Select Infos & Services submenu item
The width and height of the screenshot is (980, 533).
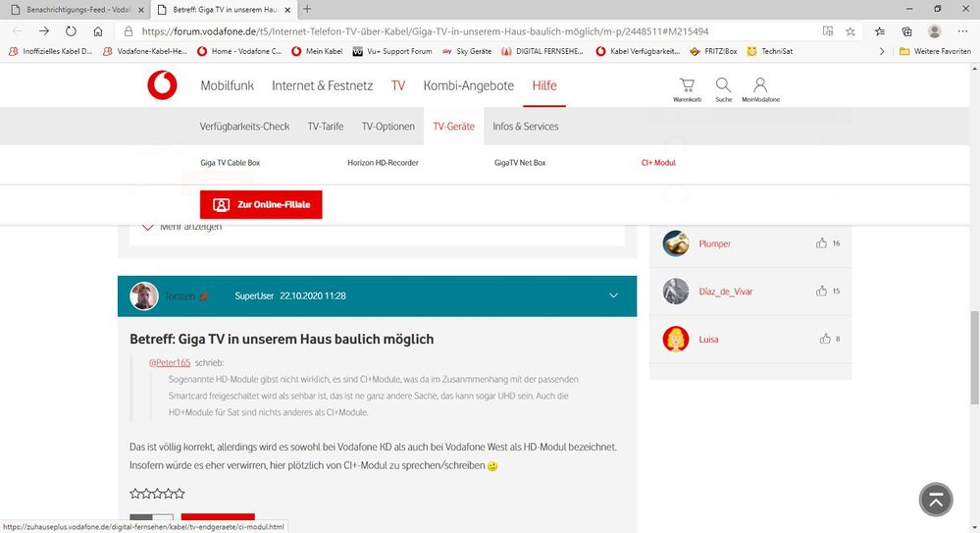click(x=526, y=127)
